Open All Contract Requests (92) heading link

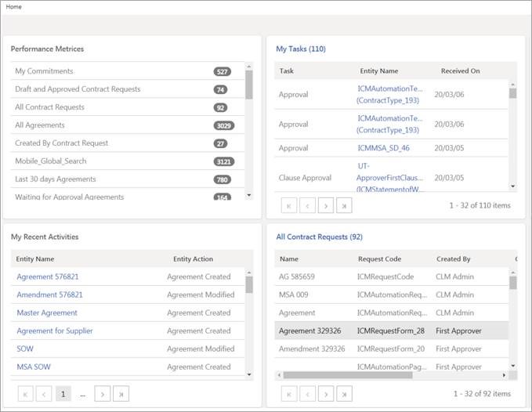point(319,237)
